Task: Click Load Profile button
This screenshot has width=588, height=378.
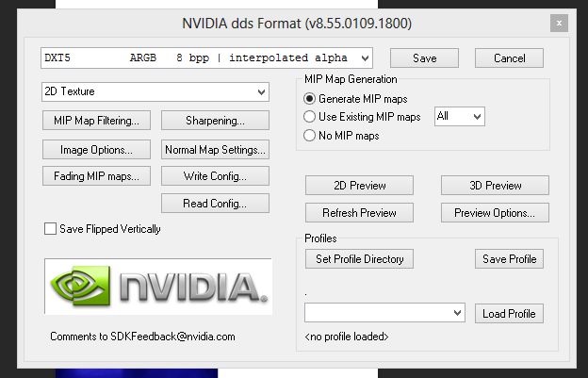Action: pyautogui.click(x=509, y=314)
